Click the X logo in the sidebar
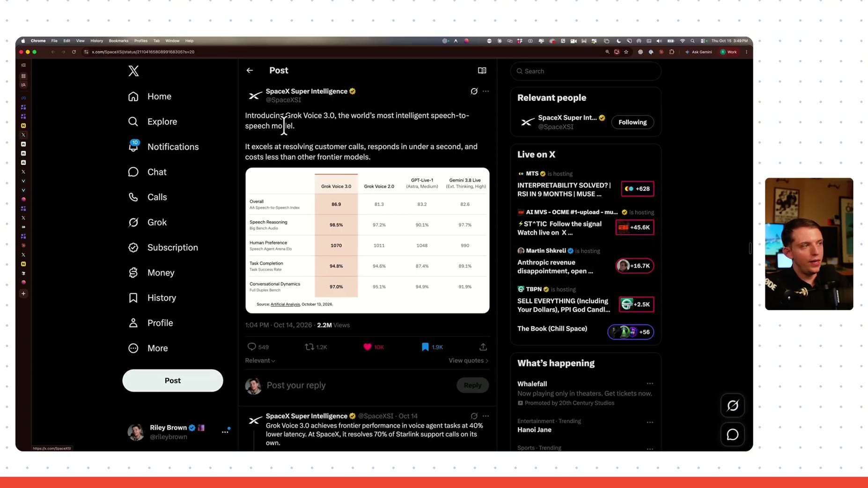Viewport: 868px width, 488px height. pyautogui.click(x=133, y=71)
